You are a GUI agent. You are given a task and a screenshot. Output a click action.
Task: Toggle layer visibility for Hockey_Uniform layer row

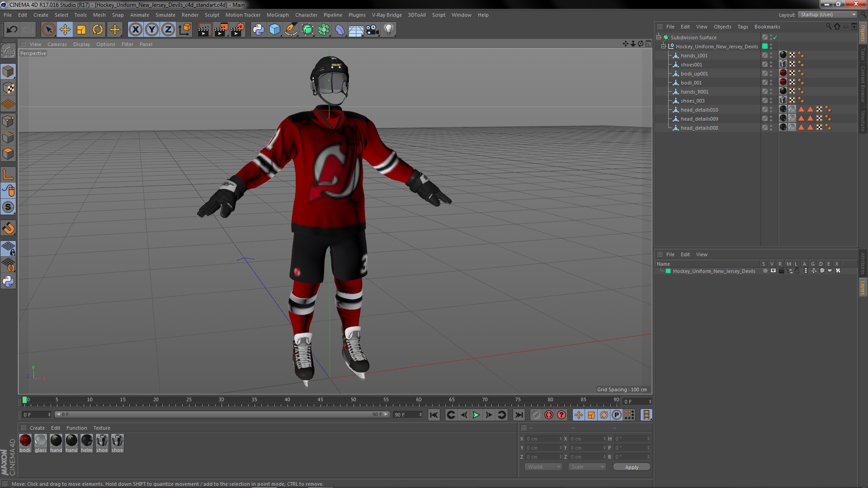click(773, 271)
